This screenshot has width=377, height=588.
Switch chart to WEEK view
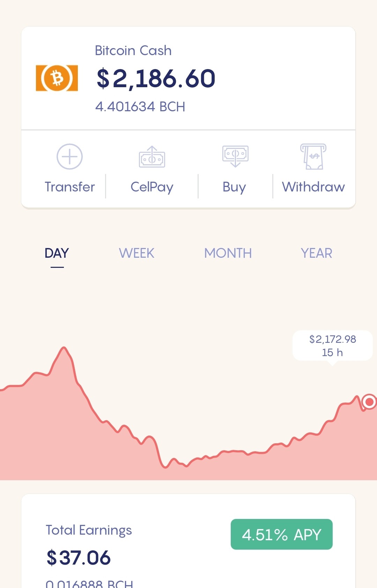point(136,253)
